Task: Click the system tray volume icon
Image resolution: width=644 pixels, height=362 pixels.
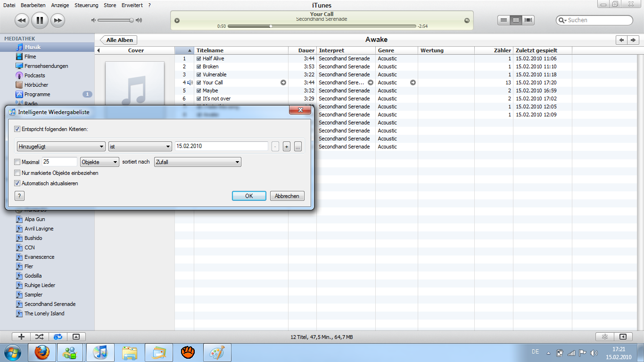Action: [x=594, y=353]
